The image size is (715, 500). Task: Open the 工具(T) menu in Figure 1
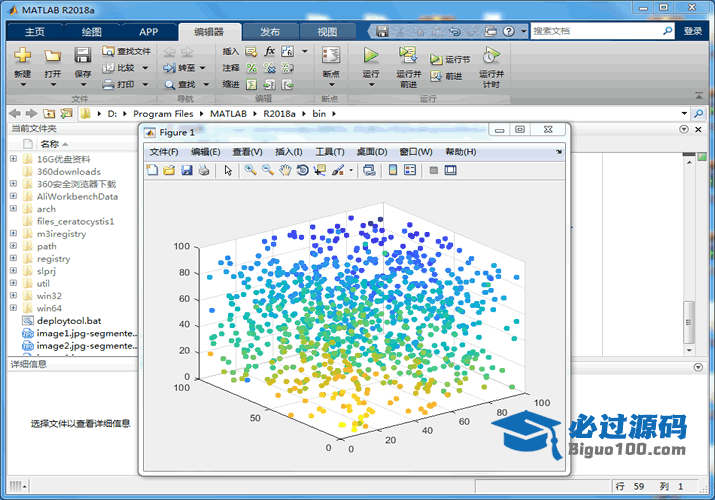[x=330, y=152]
